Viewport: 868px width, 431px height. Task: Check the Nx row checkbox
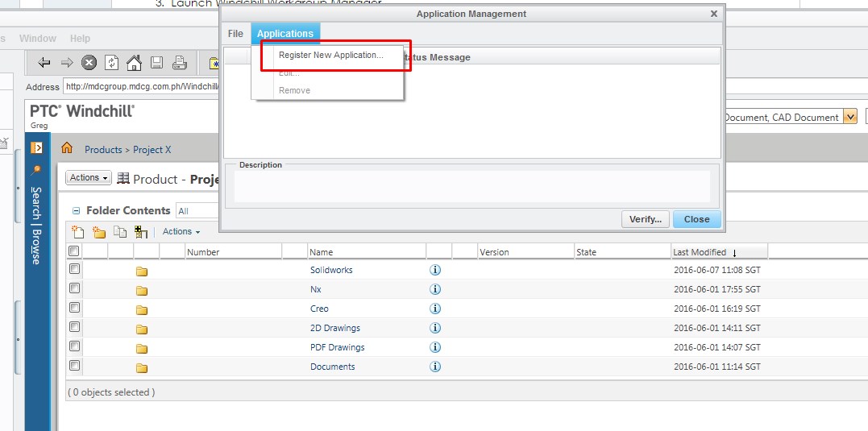point(75,288)
